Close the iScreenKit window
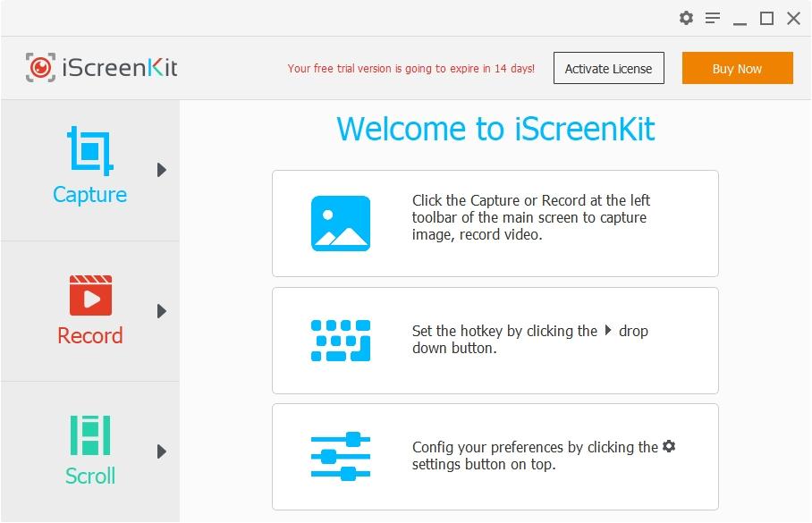812x523 pixels. click(x=793, y=19)
